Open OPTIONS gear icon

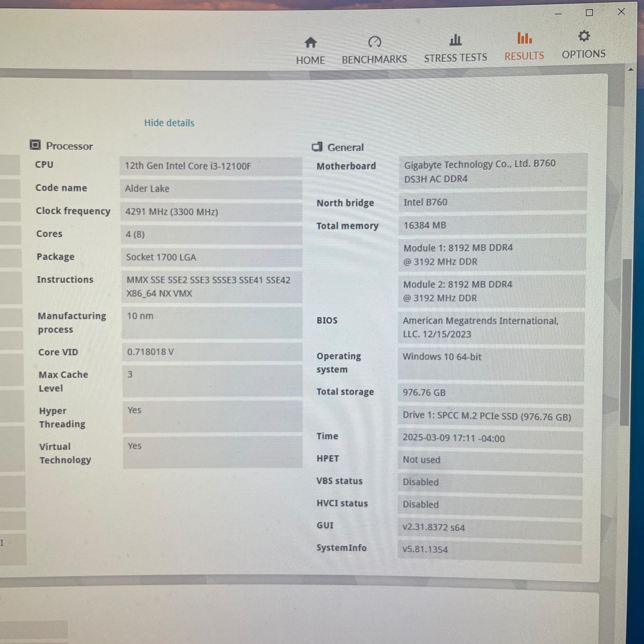click(x=584, y=36)
